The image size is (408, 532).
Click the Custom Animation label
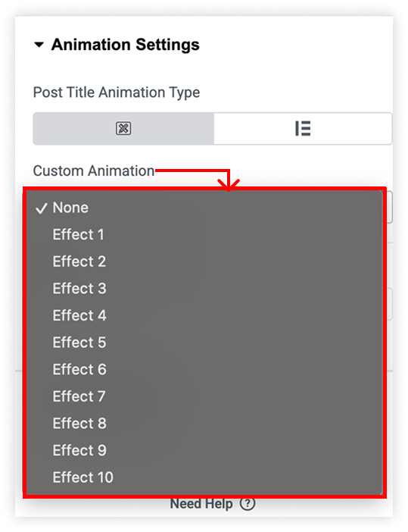pyautogui.click(x=94, y=171)
